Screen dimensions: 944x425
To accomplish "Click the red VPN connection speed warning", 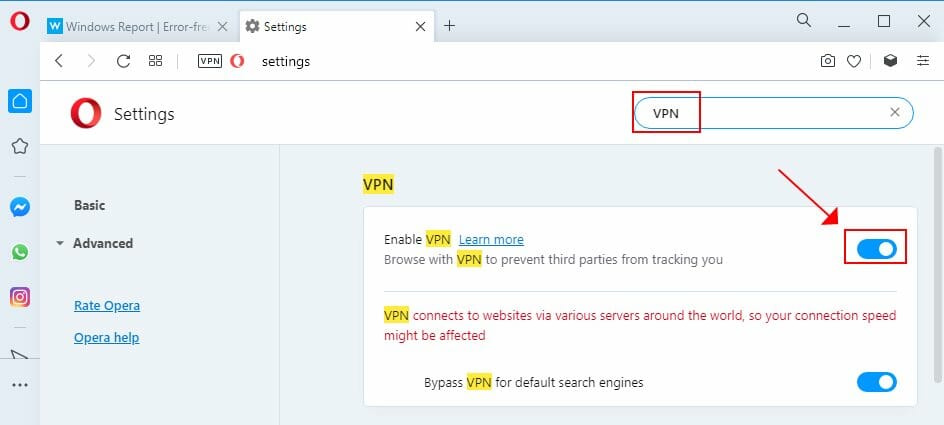I will (640, 325).
